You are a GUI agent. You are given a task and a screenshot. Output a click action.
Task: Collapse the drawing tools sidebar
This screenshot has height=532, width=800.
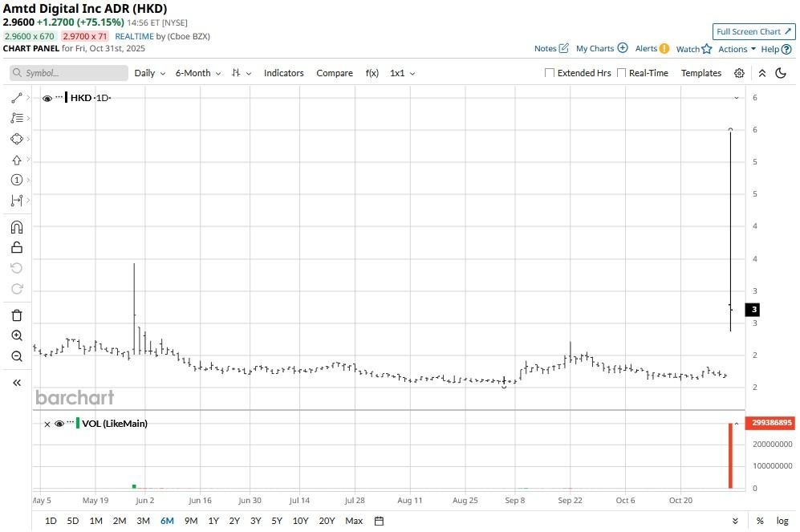pyautogui.click(x=16, y=382)
